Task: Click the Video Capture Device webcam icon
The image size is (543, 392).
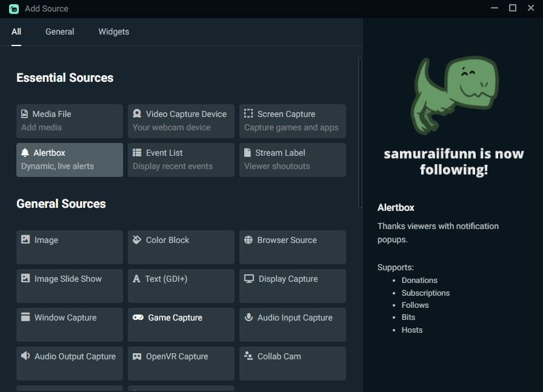Action: (137, 113)
